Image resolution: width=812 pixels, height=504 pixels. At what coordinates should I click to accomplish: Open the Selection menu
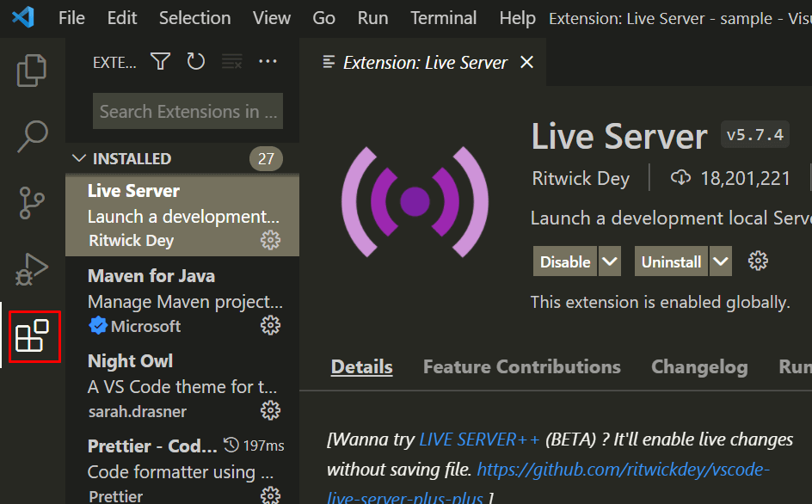pos(194,18)
